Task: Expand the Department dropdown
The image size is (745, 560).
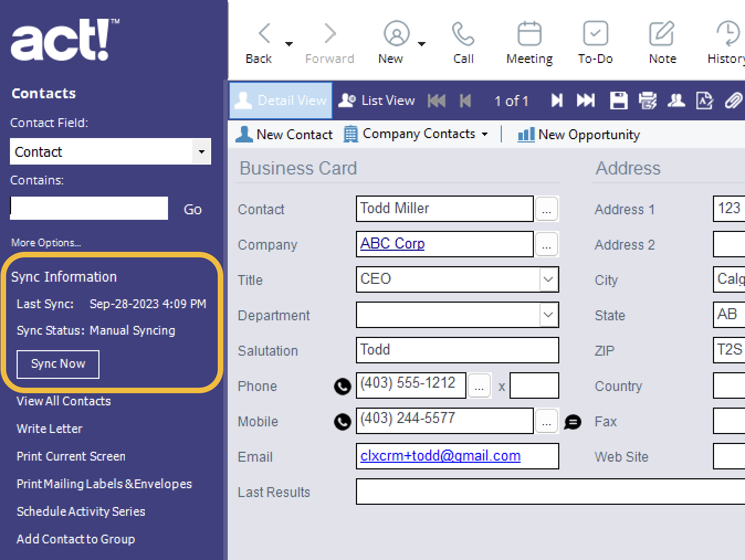Action: coord(548,315)
